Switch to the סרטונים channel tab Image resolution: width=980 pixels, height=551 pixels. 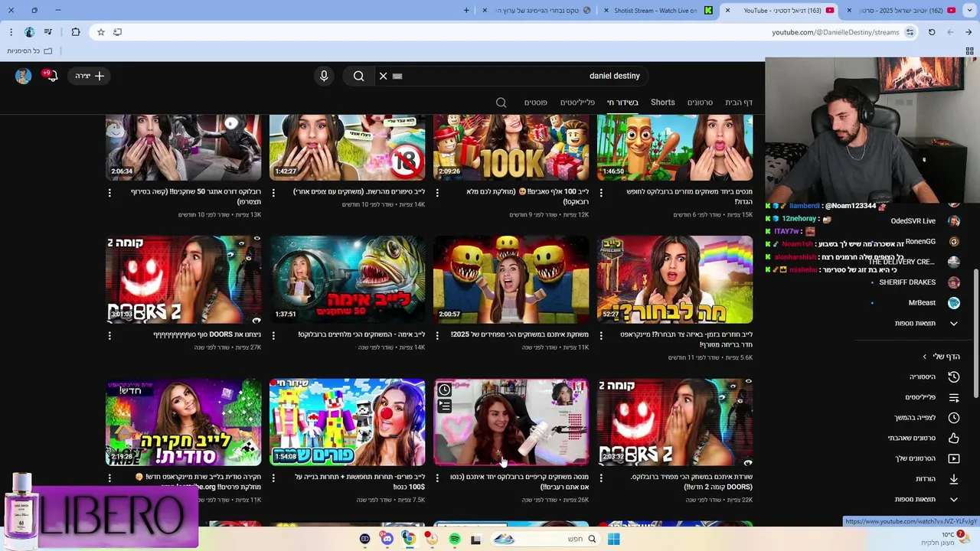(700, 103)
